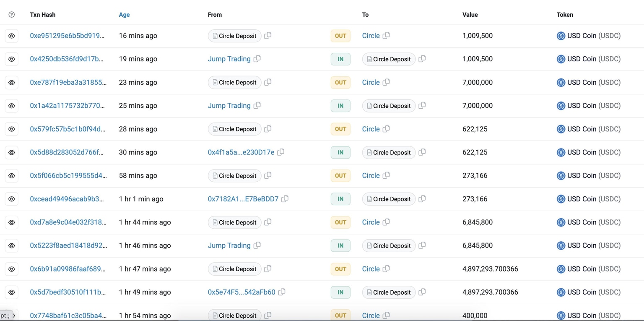Open USD Coin (USDC) token in 273,166 IN row
Viewport: 644px width, 321px height.
coord(594,199)
